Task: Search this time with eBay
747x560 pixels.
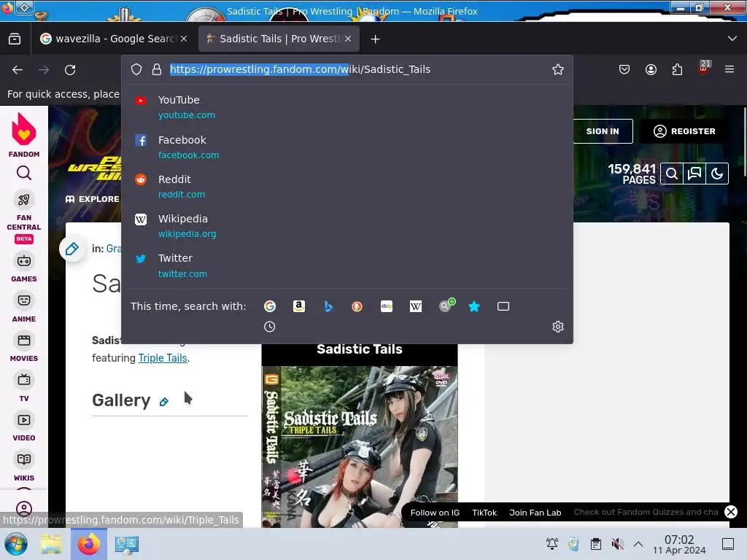Action: pyautogui.click(x=387, y=306)
